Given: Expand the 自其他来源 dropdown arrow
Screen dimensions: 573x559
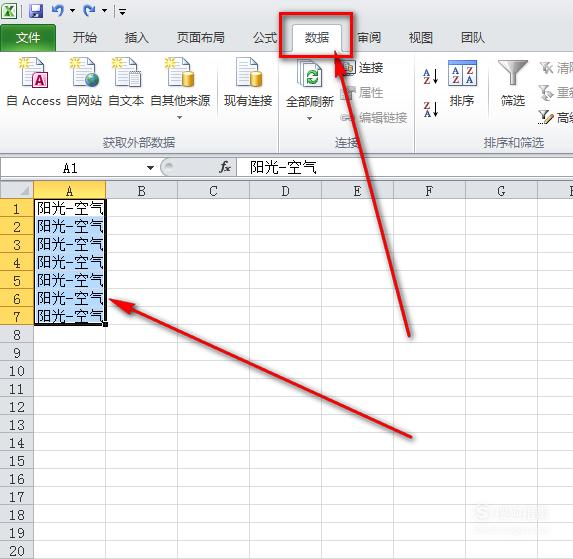Looking at the screenshot, I should pos(179,118).
